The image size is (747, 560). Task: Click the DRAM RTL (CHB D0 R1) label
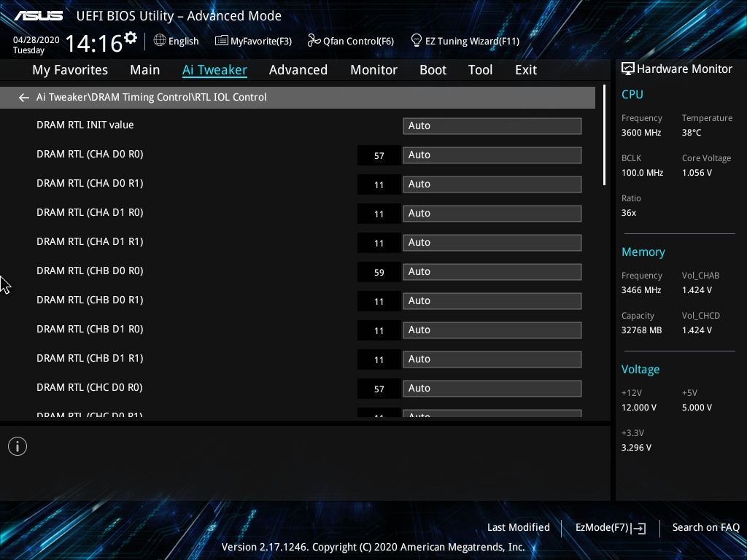[90, 300]
